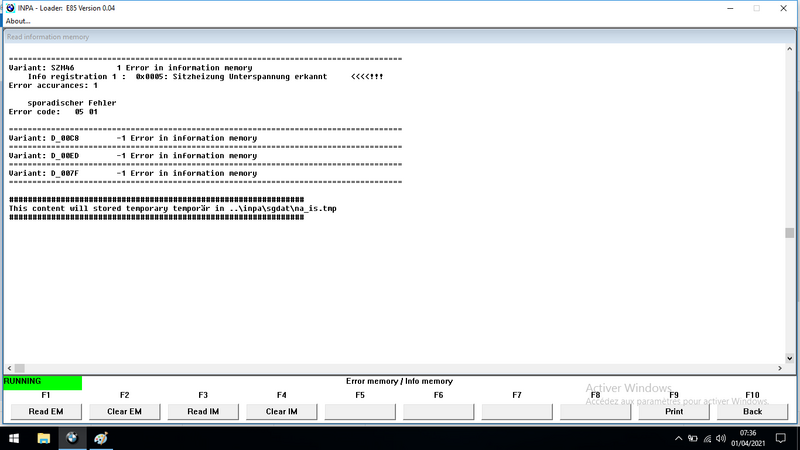Click the Read EM button
Screen dimensions: 800x450
point(46,411)
